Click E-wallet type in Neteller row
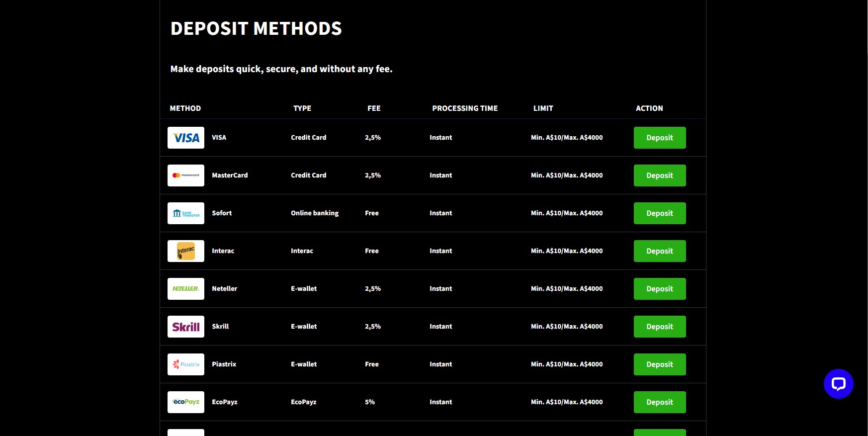The height and width of the screenshot is (436, 868). point(304,289)
